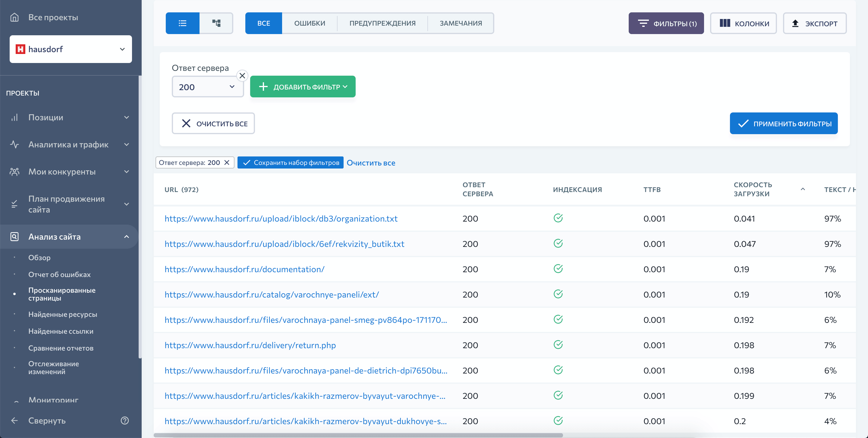
Task: Open Сравнение отчетов in sidebar
Action: point(61,348)
